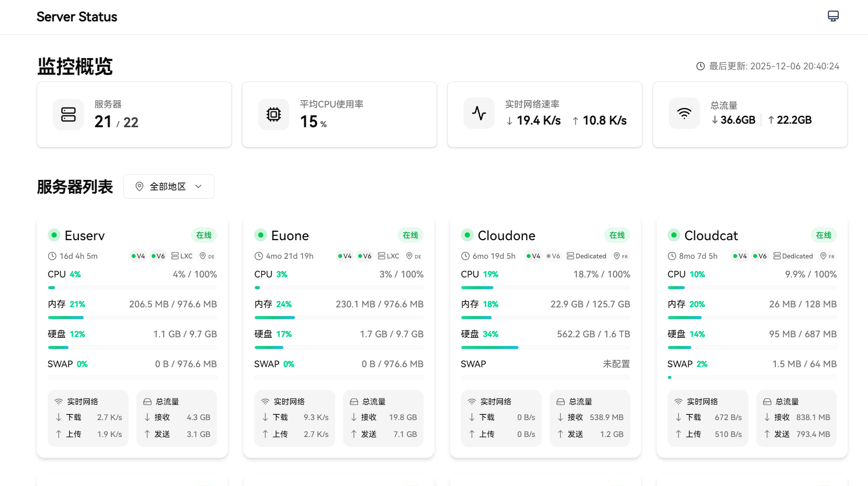The image size is (868, 486).
Task: Expand region filter using chevron arrow
Action: 198,186
